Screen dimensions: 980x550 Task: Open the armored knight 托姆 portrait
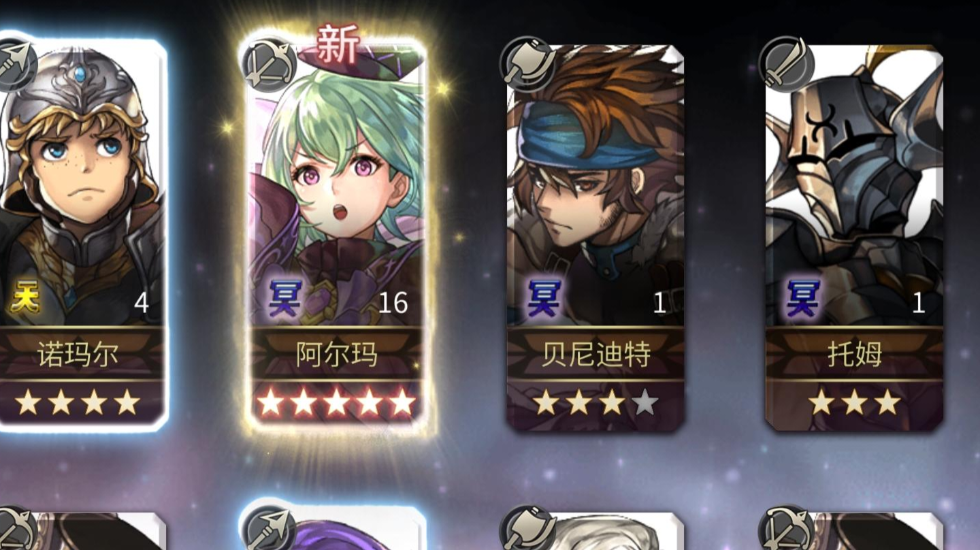point(855,184)
